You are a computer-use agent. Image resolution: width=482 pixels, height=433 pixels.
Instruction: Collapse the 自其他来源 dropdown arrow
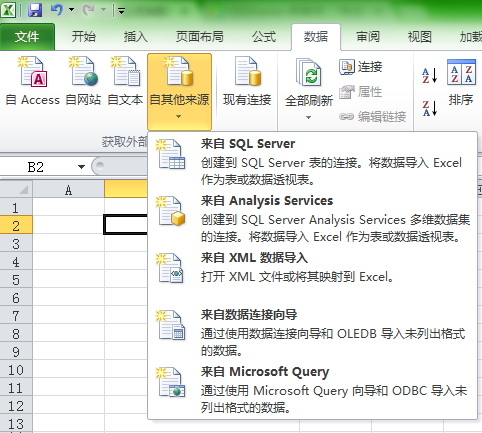click(x=179, y=117)
